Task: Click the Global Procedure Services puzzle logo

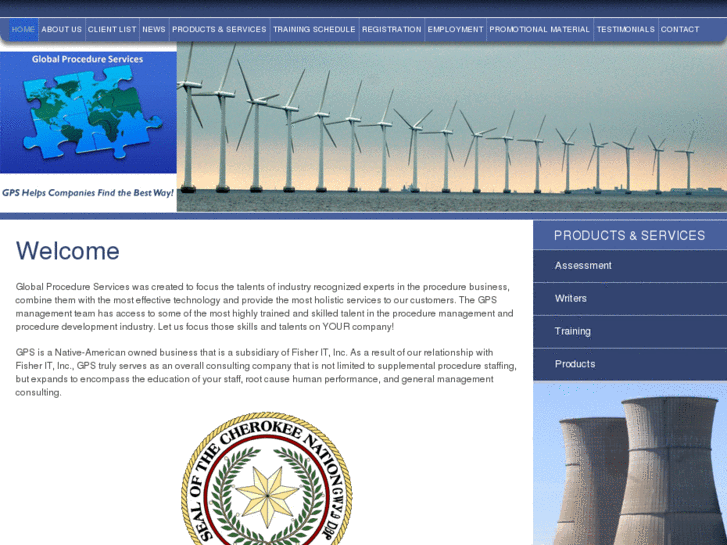Action: pyautogui.click(x=88, y=112)
